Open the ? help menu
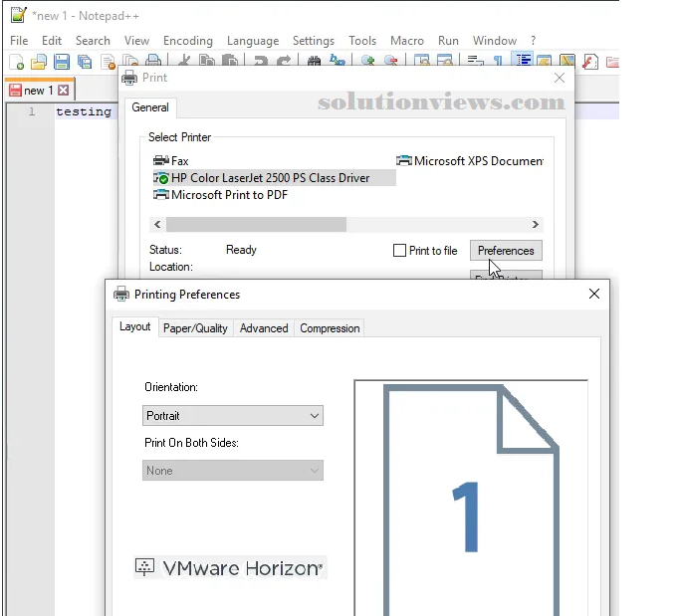The width and height of the screenshot is (680, 616). tap(533, 41)
